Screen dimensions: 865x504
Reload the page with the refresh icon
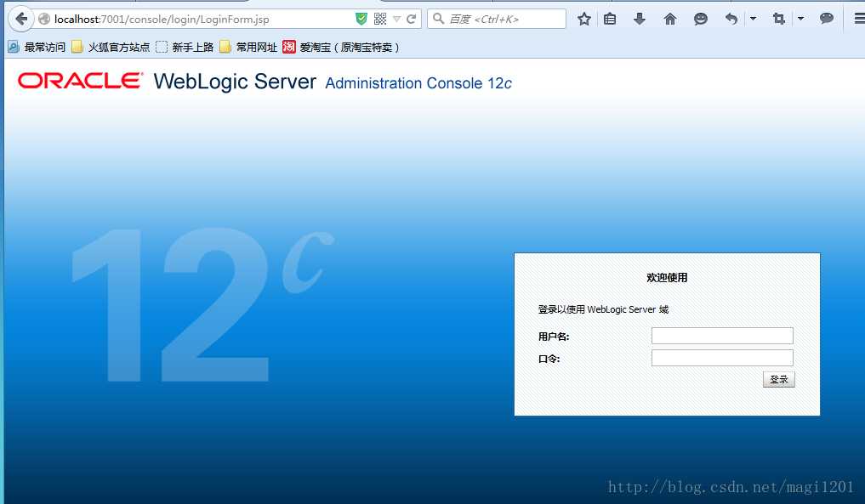[411, 20]
